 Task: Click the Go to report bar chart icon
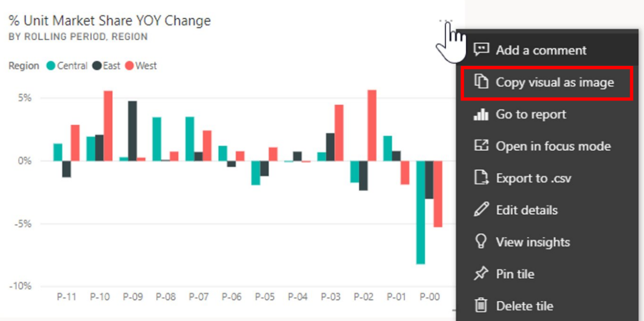coord(481,114)
